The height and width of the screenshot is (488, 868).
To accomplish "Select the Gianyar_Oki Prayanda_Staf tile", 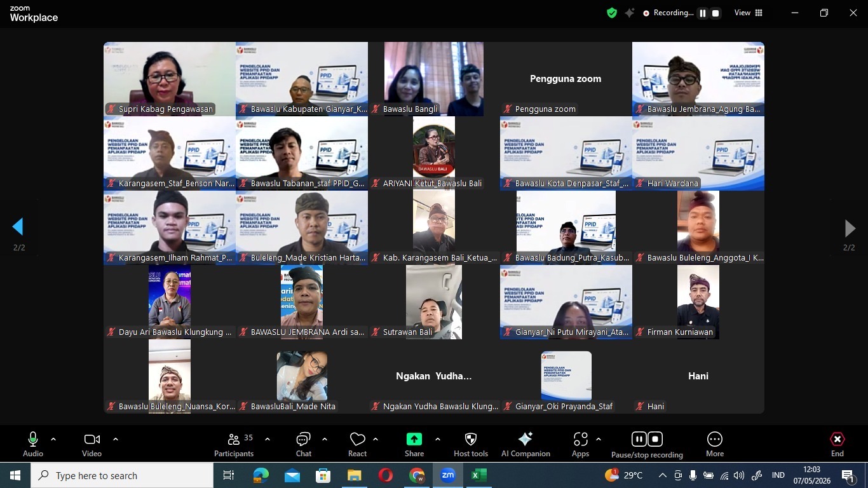I will tap(566, 376).
